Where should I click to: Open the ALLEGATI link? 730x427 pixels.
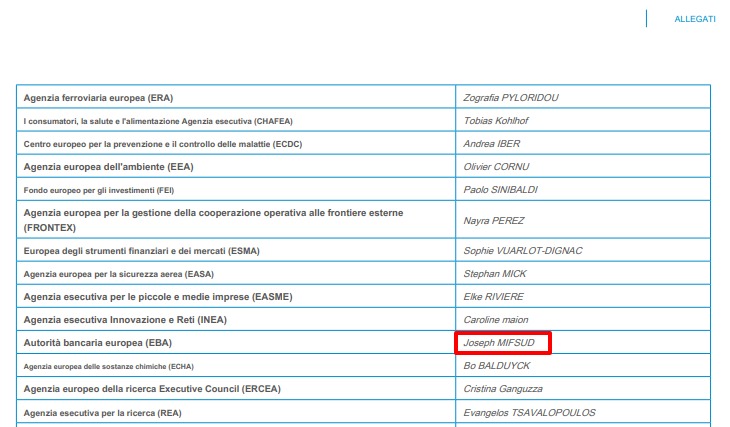695,19
